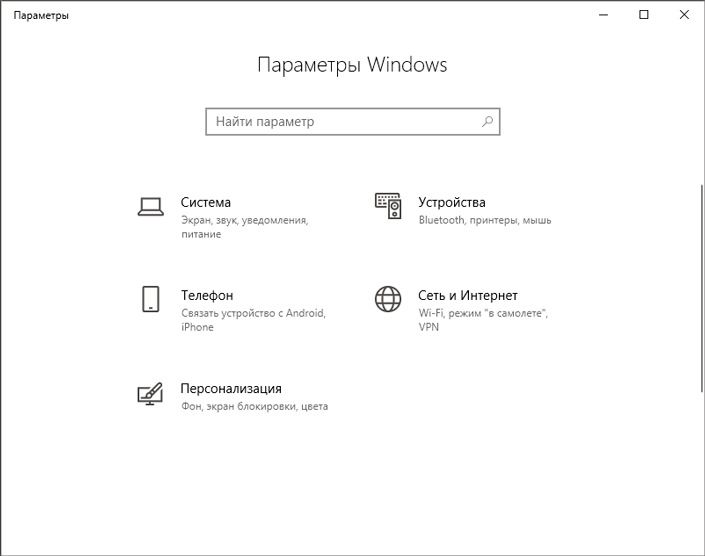Image resolution: width=705 pixels, height=556 pixels.
Task: Open the Personalization brush icon
Action: (x=150, y=394)
